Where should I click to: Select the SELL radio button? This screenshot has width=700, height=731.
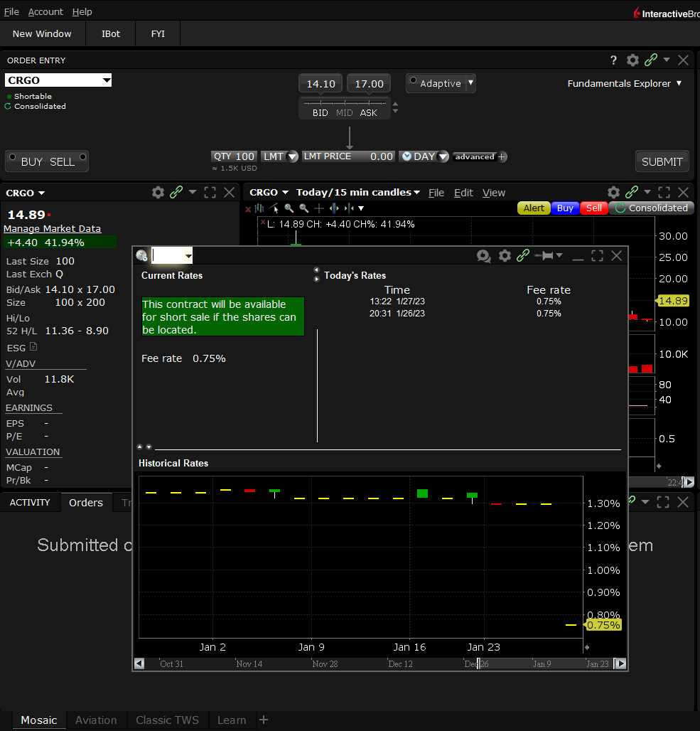(83, 156)
